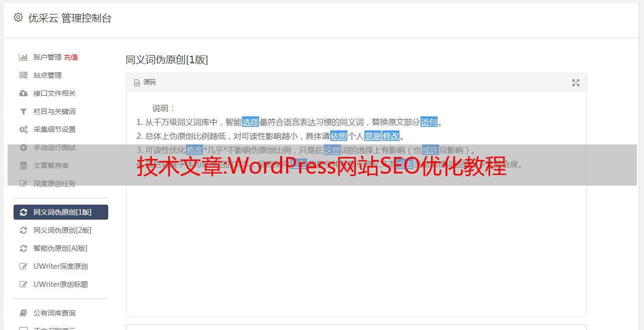Select 智能伪原创[AI版] in sidebar
The image size is (644, 330).
pos(61,248)
